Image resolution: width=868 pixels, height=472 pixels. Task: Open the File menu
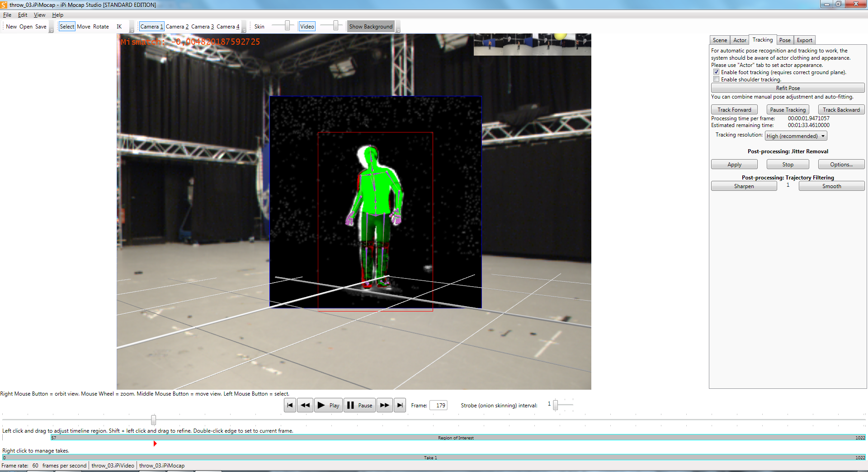[x=7, y=15]
